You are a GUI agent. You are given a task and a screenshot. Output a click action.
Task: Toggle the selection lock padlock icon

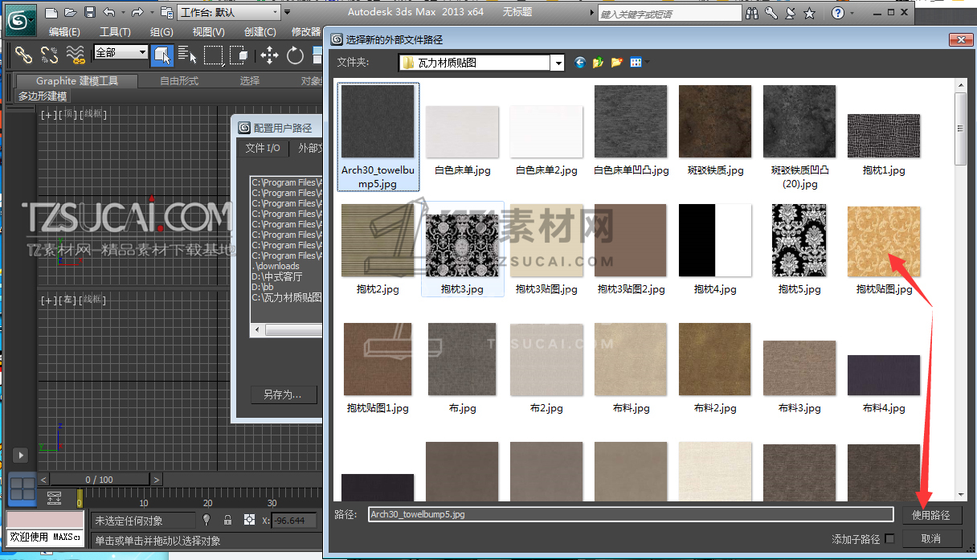coord(228,520)
